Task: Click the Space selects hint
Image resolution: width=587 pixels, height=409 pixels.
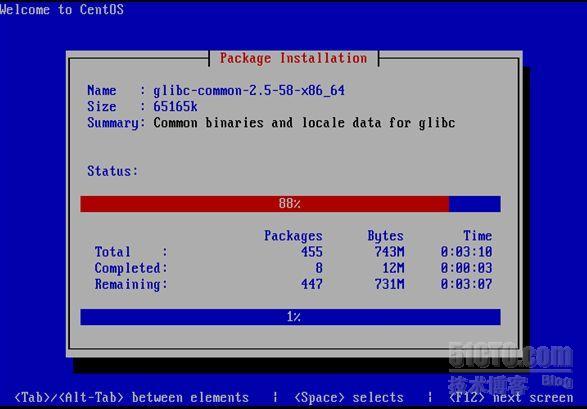Action: [349, 397]
